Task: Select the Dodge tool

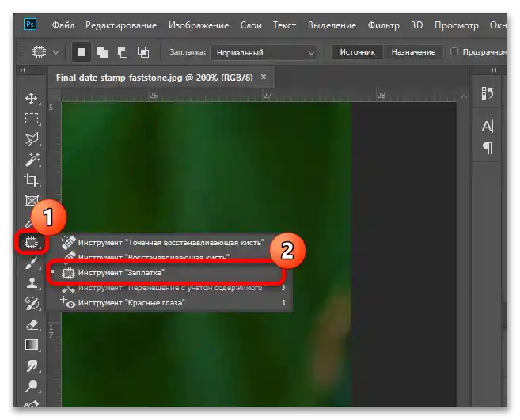Action: [x=32, y=386]
